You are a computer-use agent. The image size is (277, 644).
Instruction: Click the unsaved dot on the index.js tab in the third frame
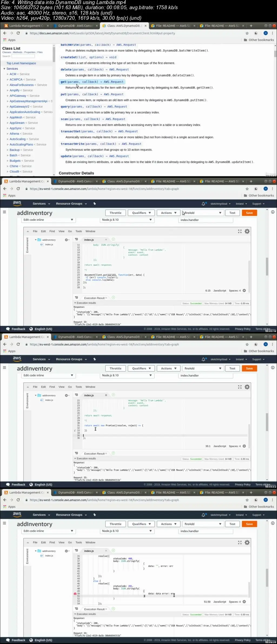[106, 395]
